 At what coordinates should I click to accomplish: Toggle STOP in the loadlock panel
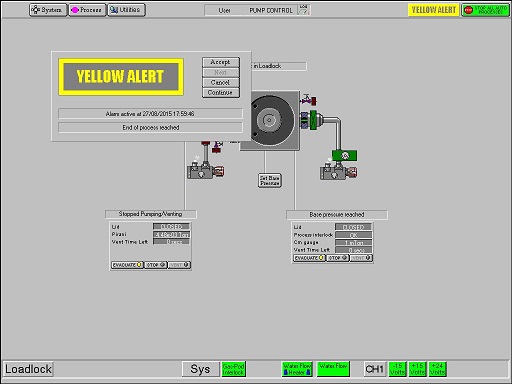(155, 265)
